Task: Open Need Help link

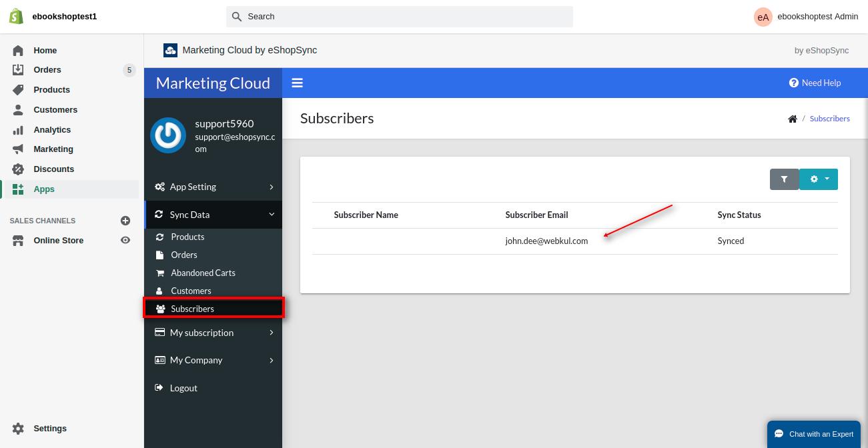Action: (815, 83)
